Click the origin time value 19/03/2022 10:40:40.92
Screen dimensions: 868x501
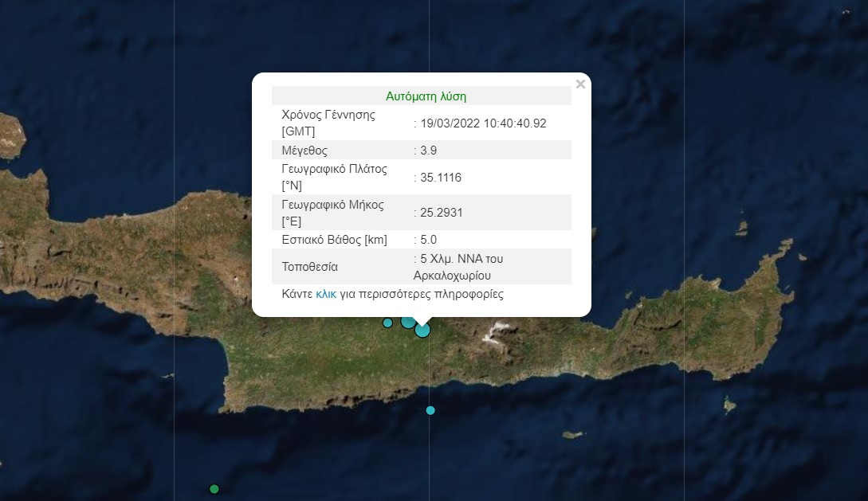click(x=482, y=123)
